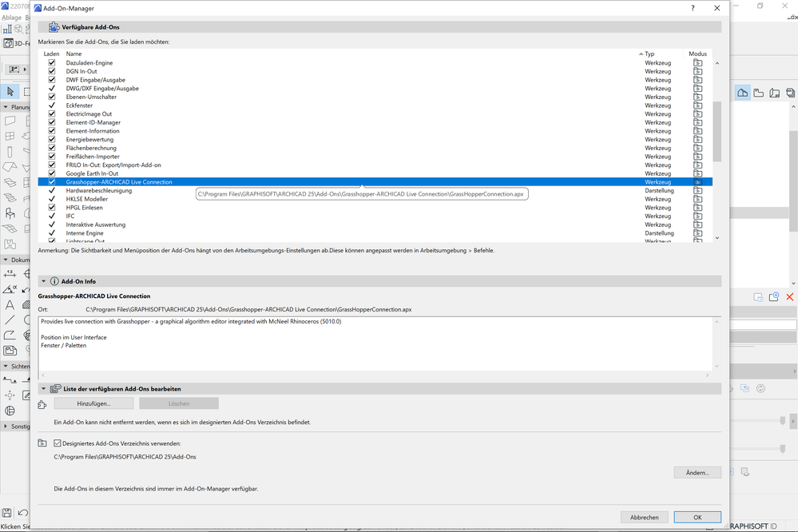Click the Undo arrow in the ARCHICAD window
This screenshot has width=798, height=532.
[x=23, y=513]
